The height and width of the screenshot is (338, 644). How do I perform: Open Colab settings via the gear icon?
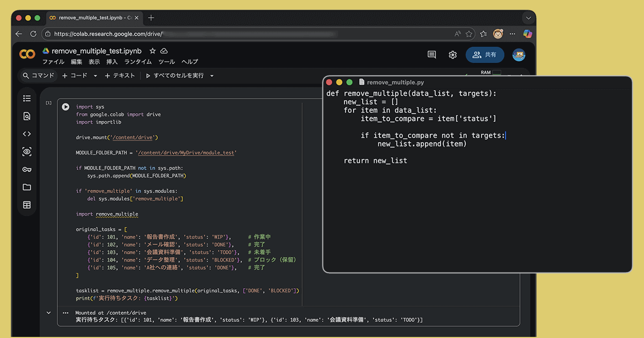(x=452, y=54)
